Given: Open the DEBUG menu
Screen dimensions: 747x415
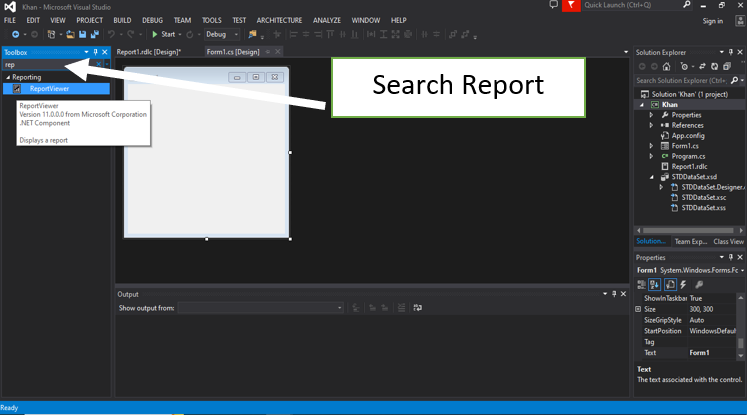Looking at the screenshot, I should [152, 20].
